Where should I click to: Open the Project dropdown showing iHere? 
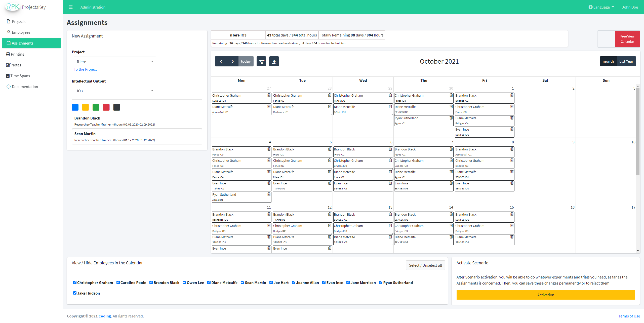115,62
